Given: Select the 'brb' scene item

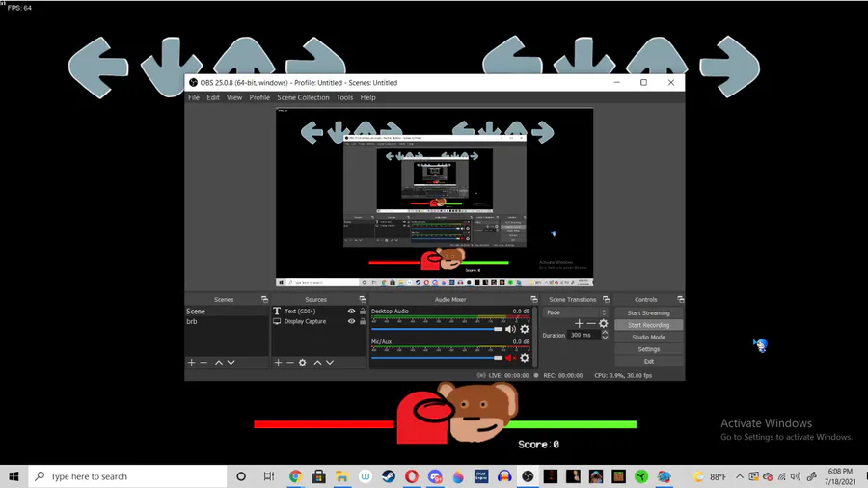Looking at the screenshot, I should coord(227,321).
